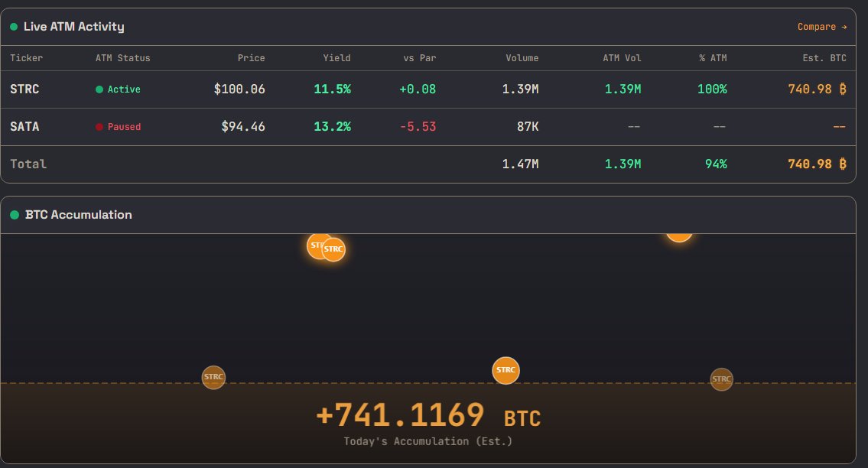Click the STRC ticker name
Viewport: 868px width, 468px height.
click(24, 89)
